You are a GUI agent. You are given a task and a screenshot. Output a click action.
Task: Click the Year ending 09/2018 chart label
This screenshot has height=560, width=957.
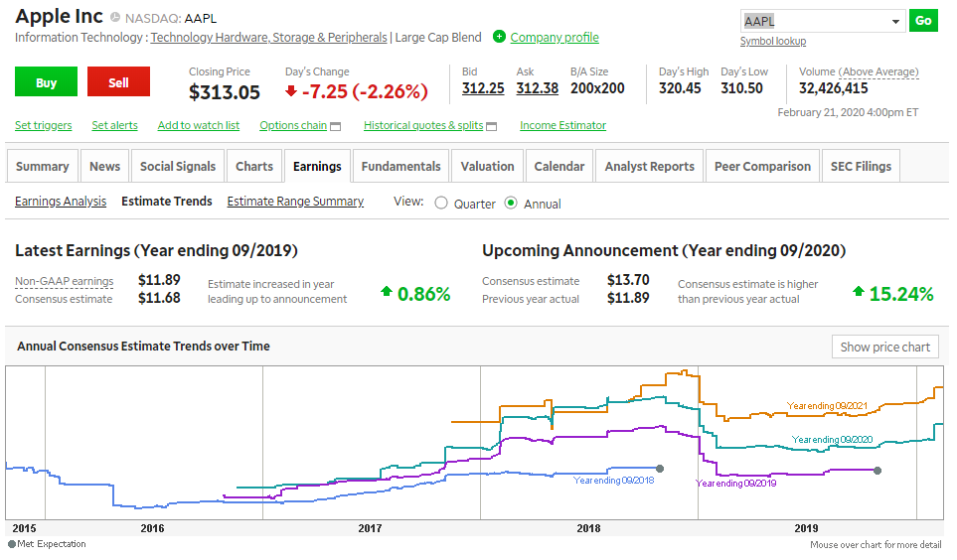click(x=613, y=481)
